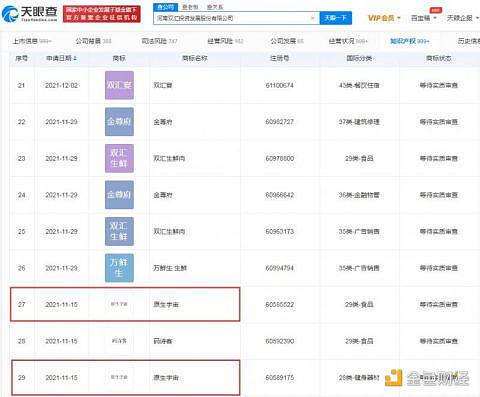
Task: Click inside the company search input field
Action: [x=232, y=18]
